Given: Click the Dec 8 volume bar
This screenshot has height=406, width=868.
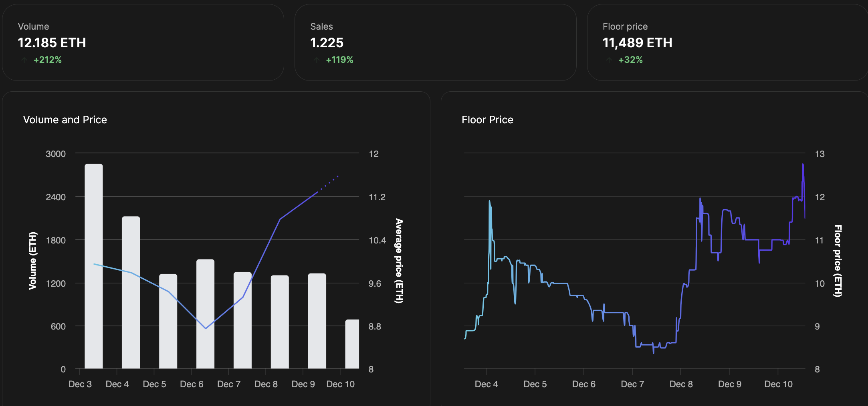Looking at the screenshot, I should click(x=280, y=322).
